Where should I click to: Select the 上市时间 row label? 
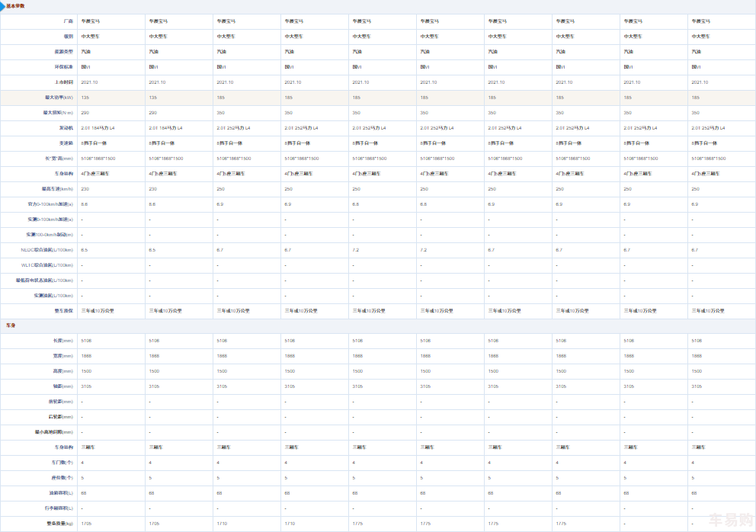click(x=64, y=82)
